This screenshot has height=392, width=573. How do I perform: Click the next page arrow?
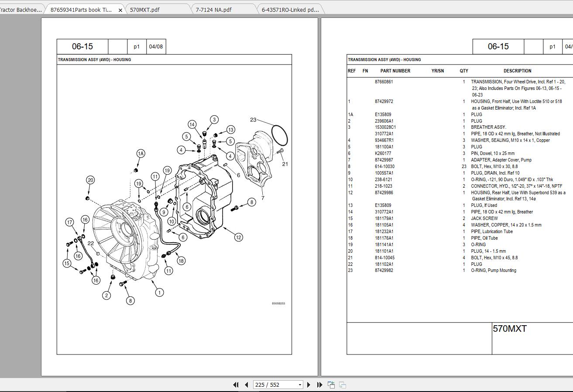309,385
